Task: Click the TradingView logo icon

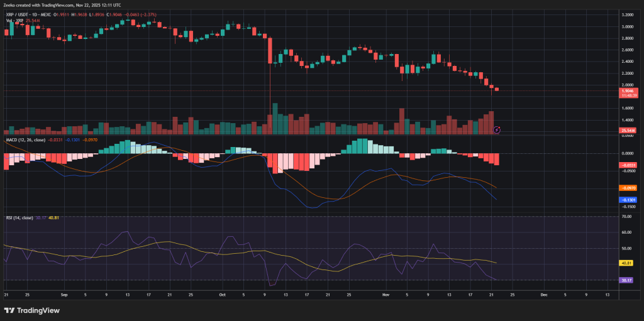Action: [x=9, y=310]
